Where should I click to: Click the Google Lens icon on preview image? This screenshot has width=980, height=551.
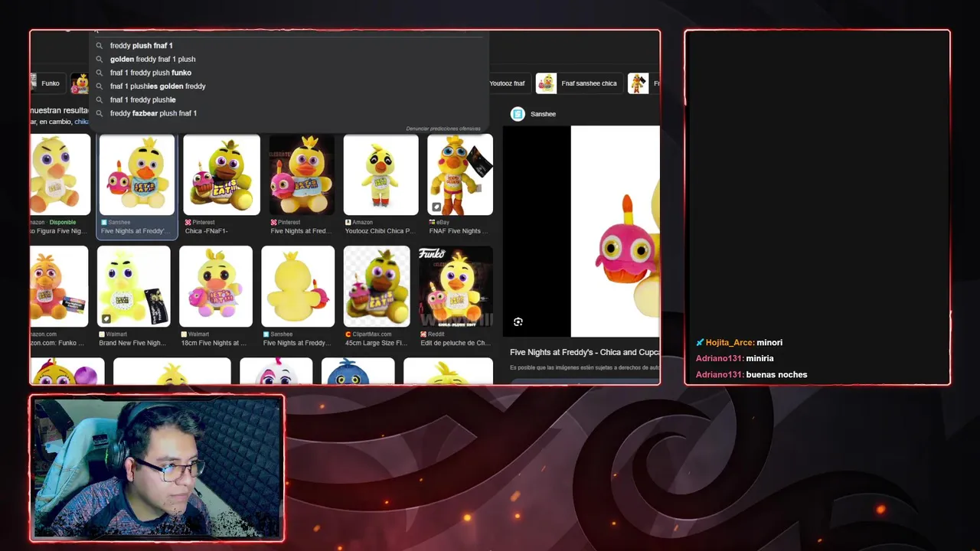pos(518,322)
